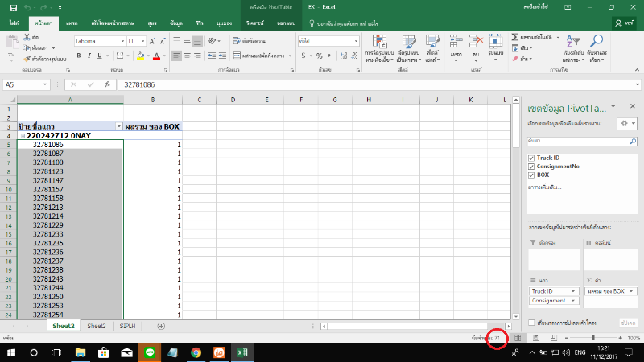This screenshot has height=362, width=644.
Task: Open row labels filter dropdown in A3
Action: click(x=118, y=127)
